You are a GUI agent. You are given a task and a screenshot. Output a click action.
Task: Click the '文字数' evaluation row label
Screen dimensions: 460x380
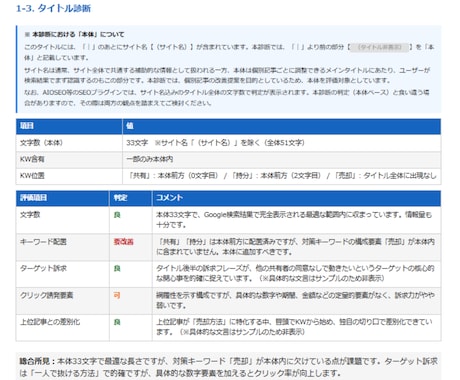click(x=30, y=215)
